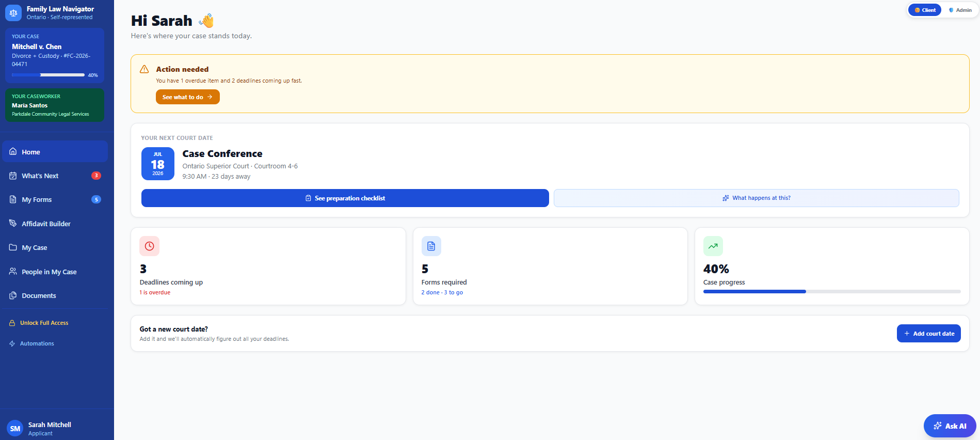The height and width of the screenshot is (440, 980).
Task: Click Ontario Superior Court · Courtroom 4-6 text
Action: tap(240, 166)
